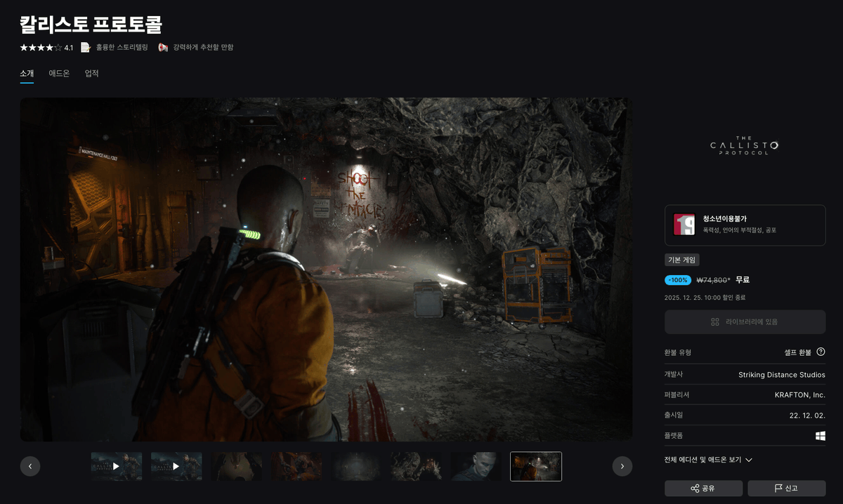This screenshot has width=843, height=504.
Task: Click the ₩74,800 original price
Action: [713, 280]
